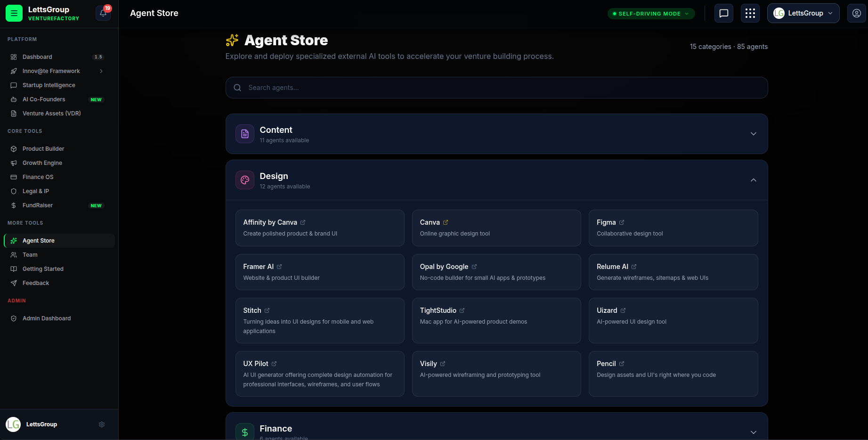Click the settings gear beside LettsGroup footer

click(x=102, y=424)
